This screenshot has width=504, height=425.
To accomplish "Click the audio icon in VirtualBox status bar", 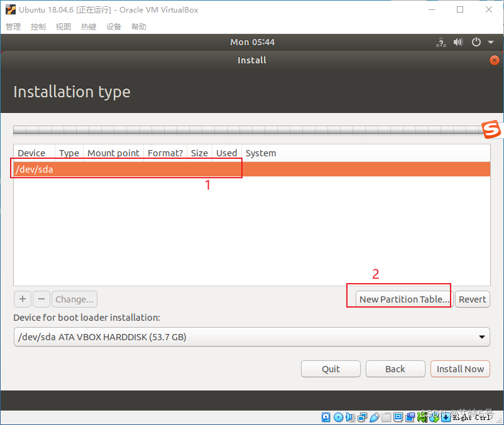I will tap(349, 417).
